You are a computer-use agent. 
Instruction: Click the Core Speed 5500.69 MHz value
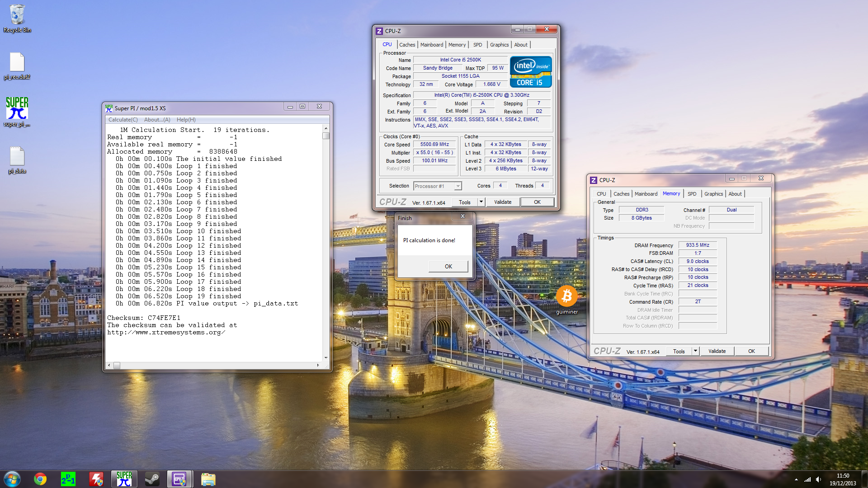(434, 145)
